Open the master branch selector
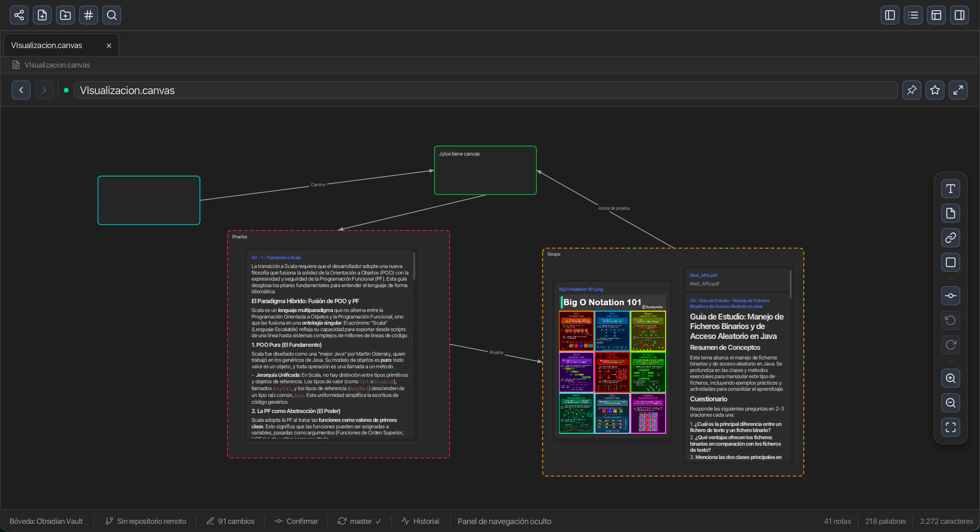Image resolution: width=980 pixels, height=532 pixels. (x=359, y=521)
